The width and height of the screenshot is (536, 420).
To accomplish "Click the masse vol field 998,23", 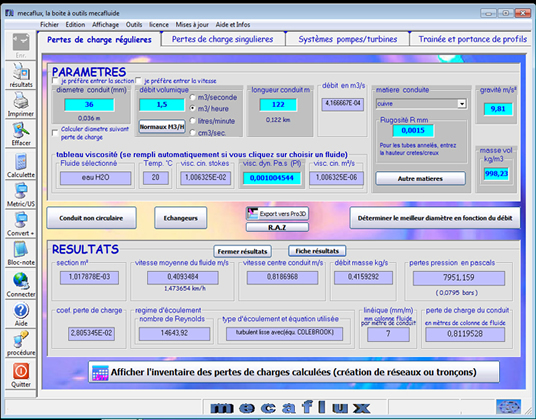I will point(496,174).
